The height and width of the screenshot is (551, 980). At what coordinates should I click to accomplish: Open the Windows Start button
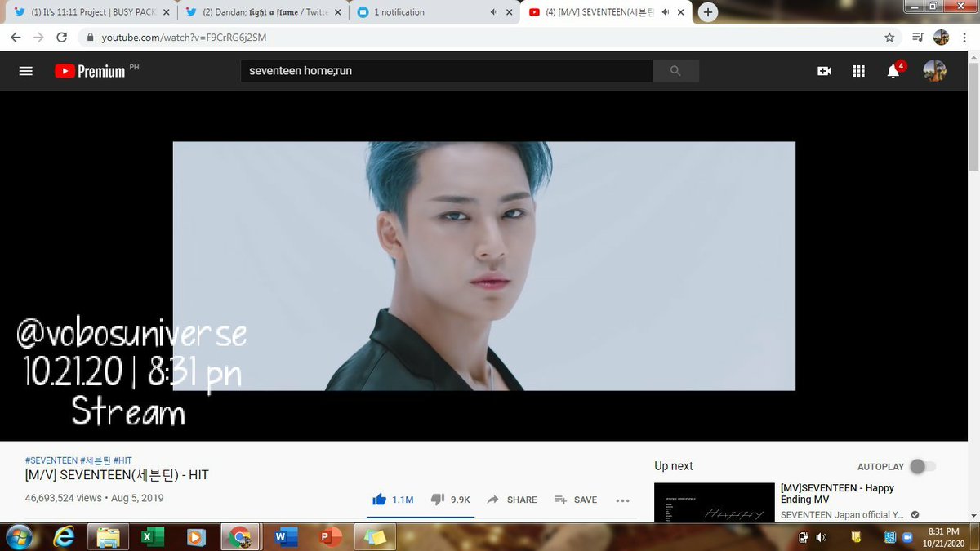[x=18, y=537]
